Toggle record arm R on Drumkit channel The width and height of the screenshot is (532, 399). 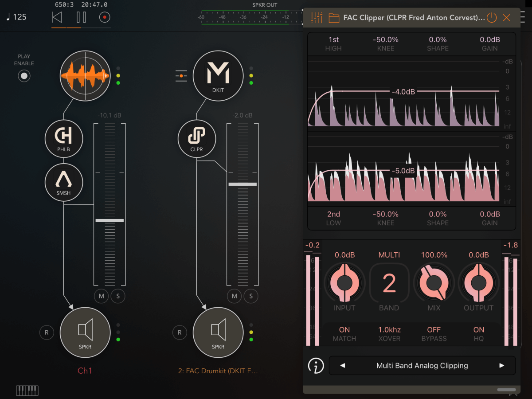point(180,332)
